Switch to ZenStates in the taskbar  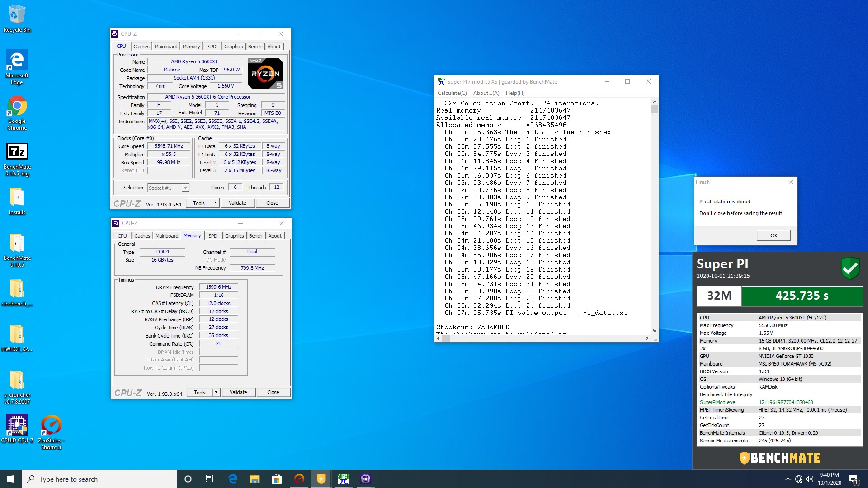click(x=299, y=479)
